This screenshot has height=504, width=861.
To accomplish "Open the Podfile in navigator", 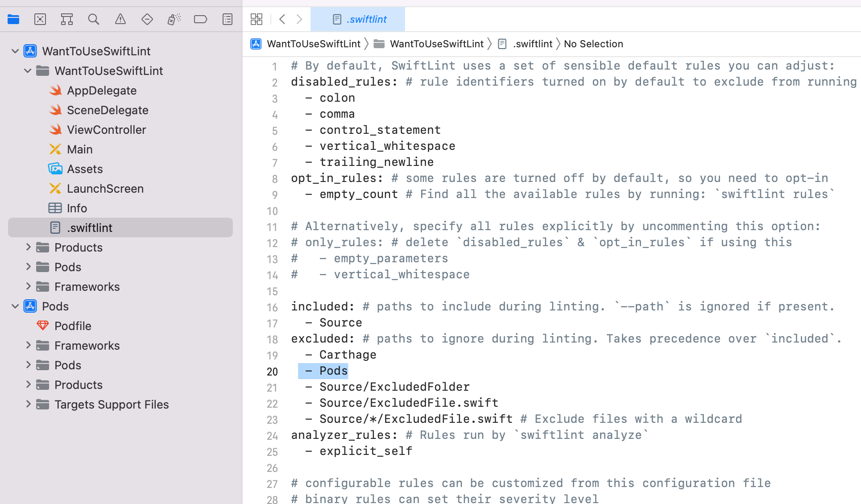I will 72,326.
